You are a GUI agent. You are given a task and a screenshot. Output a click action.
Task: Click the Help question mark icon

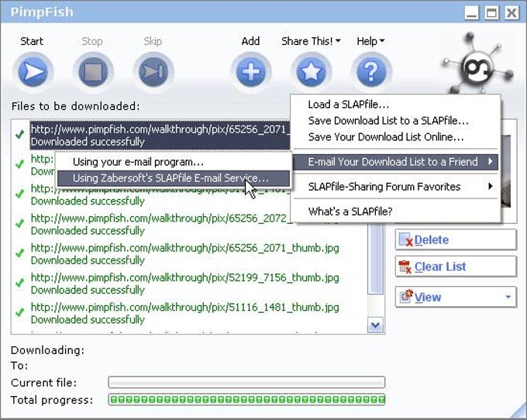[371, 72]
